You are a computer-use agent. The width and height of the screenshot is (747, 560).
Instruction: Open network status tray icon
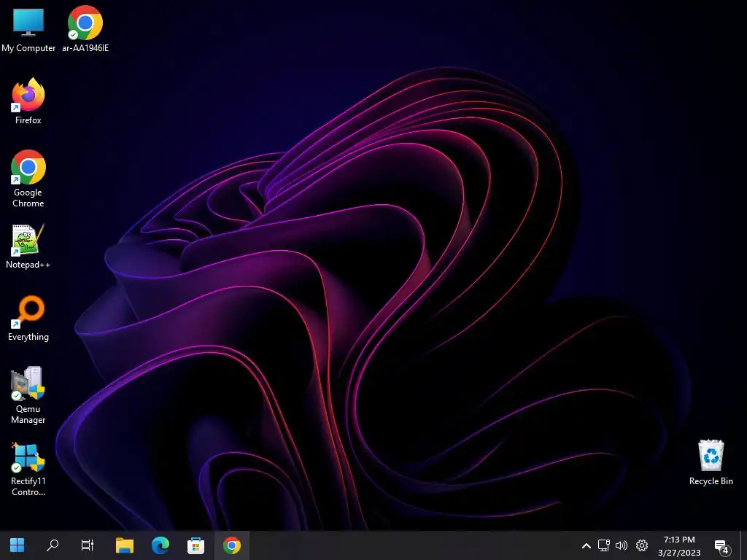pos(604,545)
